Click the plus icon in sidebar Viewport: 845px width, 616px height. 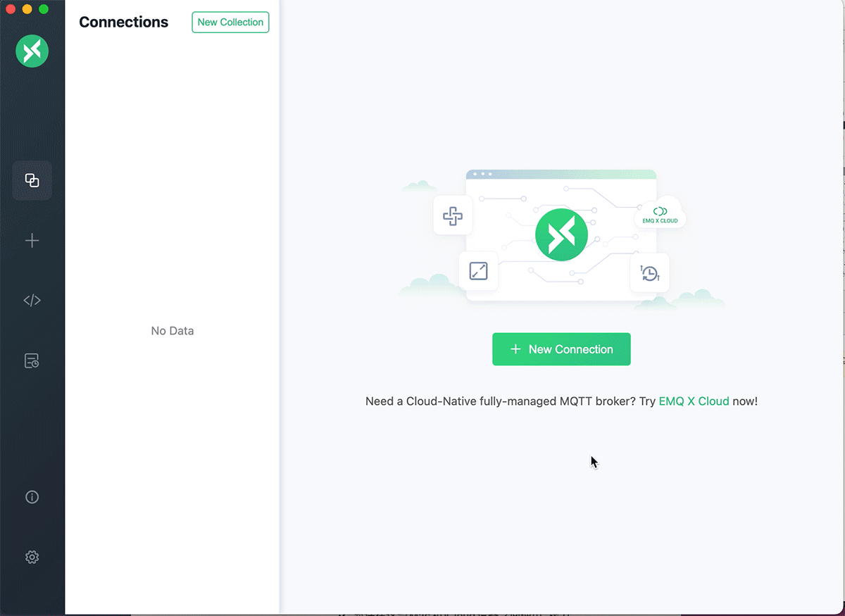pyautogui.click(x=32, y=241)
